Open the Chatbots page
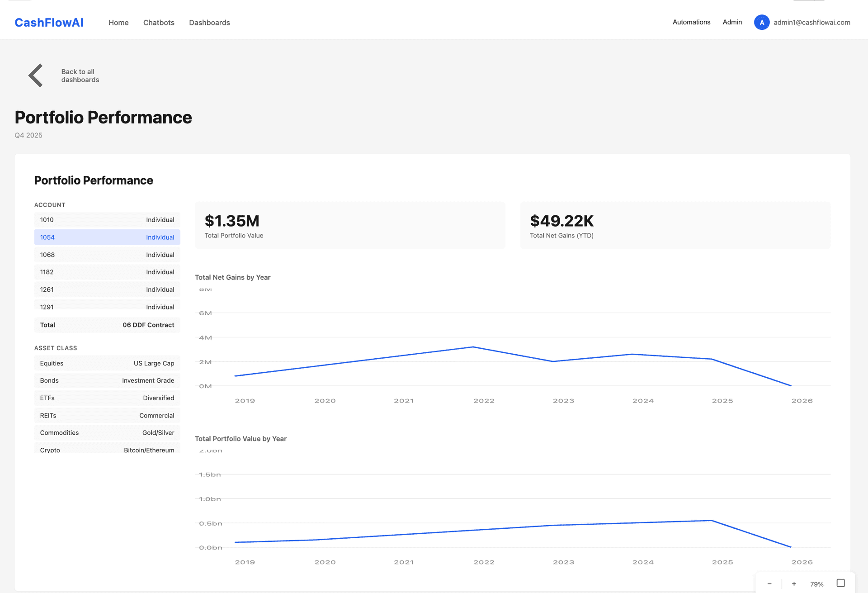Image resolution: width=868 pixels, height=593 pixels. 159,22
